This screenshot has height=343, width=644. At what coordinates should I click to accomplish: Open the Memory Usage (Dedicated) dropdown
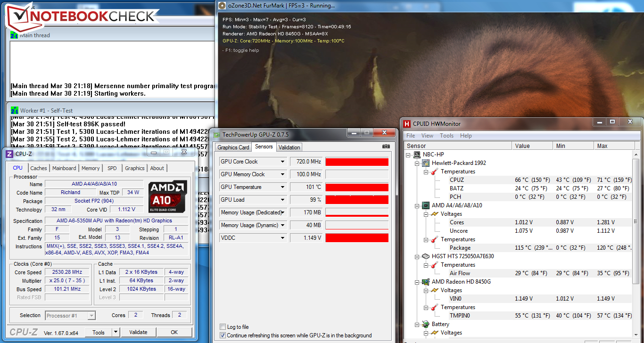tap(282, 212)
